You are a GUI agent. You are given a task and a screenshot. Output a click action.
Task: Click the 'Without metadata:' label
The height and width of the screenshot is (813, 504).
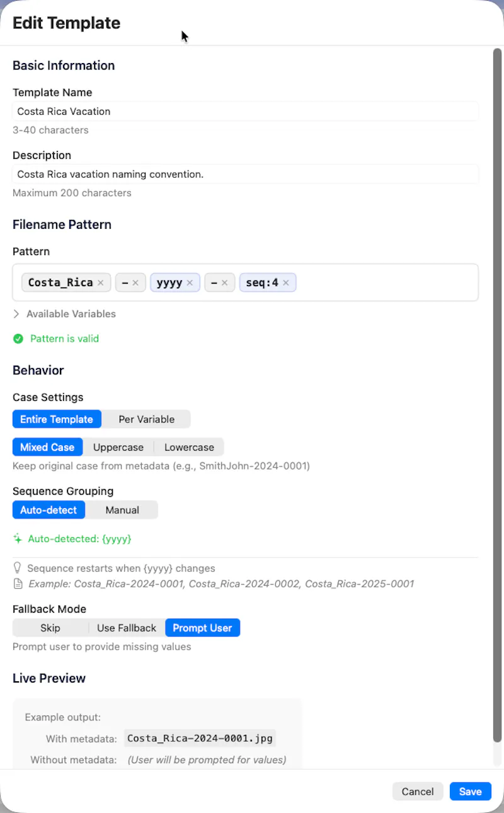[x=74, y=760]
